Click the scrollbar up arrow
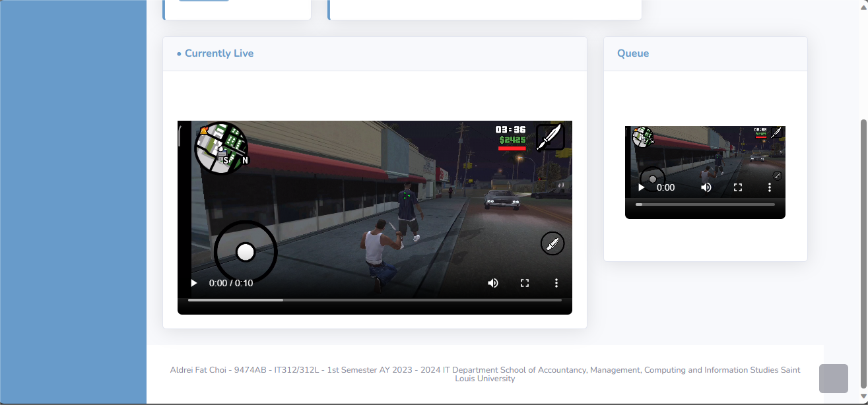 click(x=863, y=6)
